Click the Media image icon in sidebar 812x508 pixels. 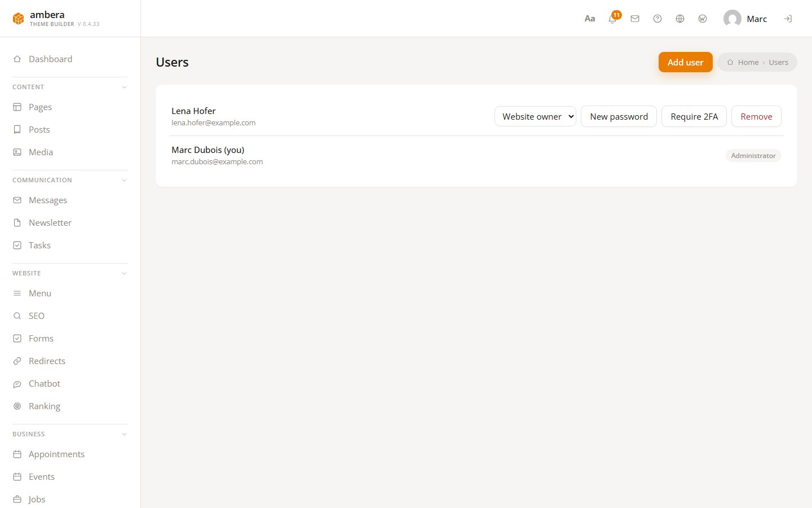coord(17,152)
